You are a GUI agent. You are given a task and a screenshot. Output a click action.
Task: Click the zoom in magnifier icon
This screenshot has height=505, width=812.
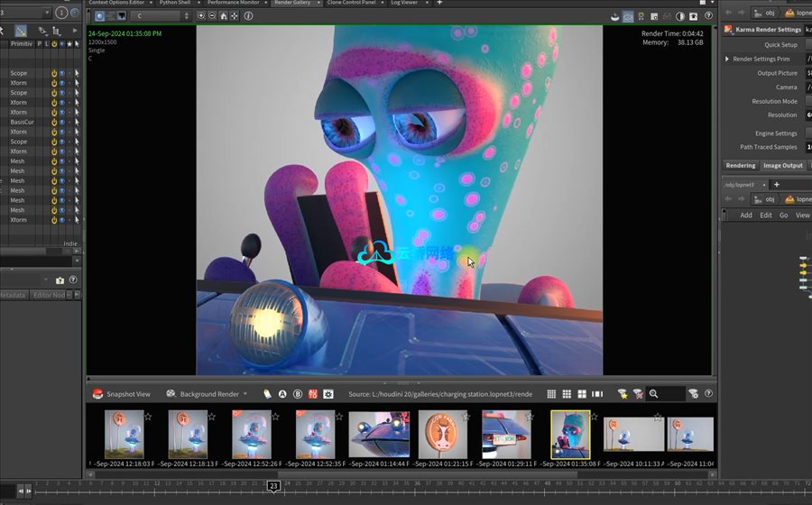coord(200,16)
